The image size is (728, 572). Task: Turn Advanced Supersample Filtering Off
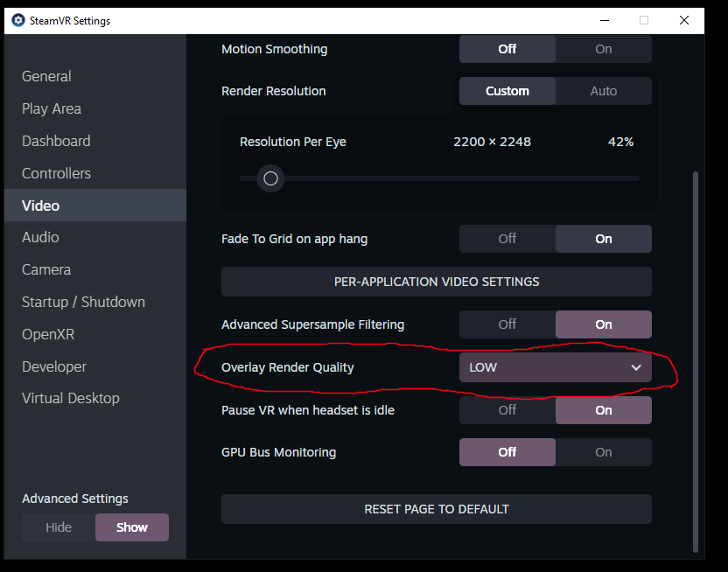(507, 324)
